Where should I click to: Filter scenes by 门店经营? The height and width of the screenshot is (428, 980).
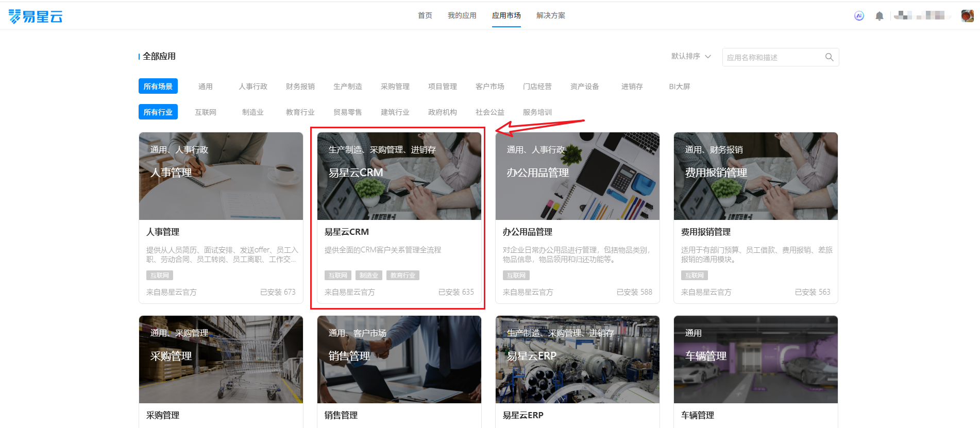click(537, 87)
